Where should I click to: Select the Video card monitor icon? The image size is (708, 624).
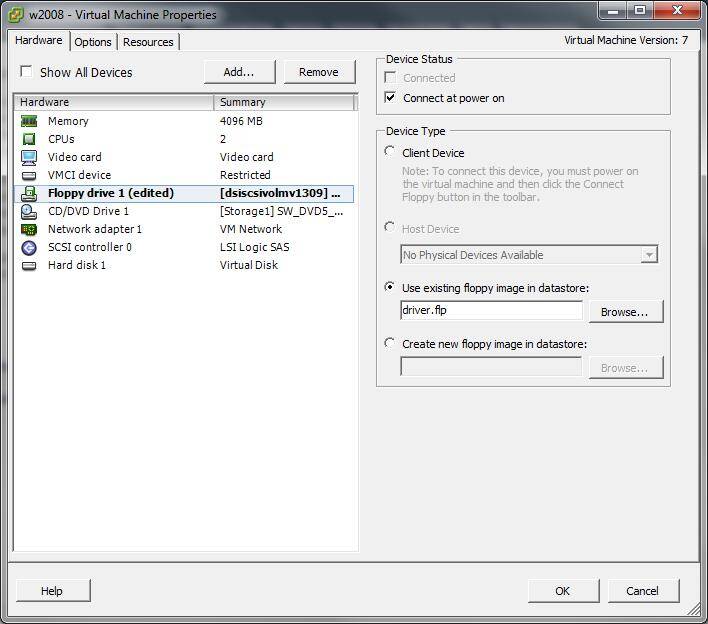point(29,157)
